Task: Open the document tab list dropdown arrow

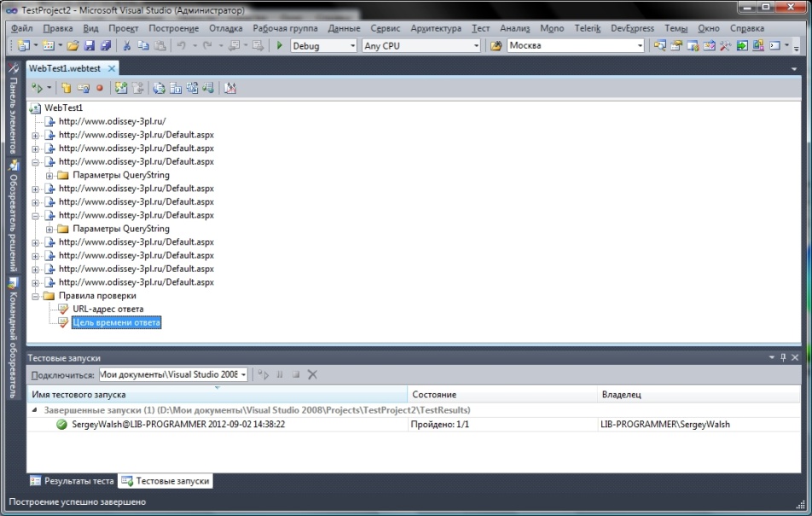Action: tap(794, 69)
